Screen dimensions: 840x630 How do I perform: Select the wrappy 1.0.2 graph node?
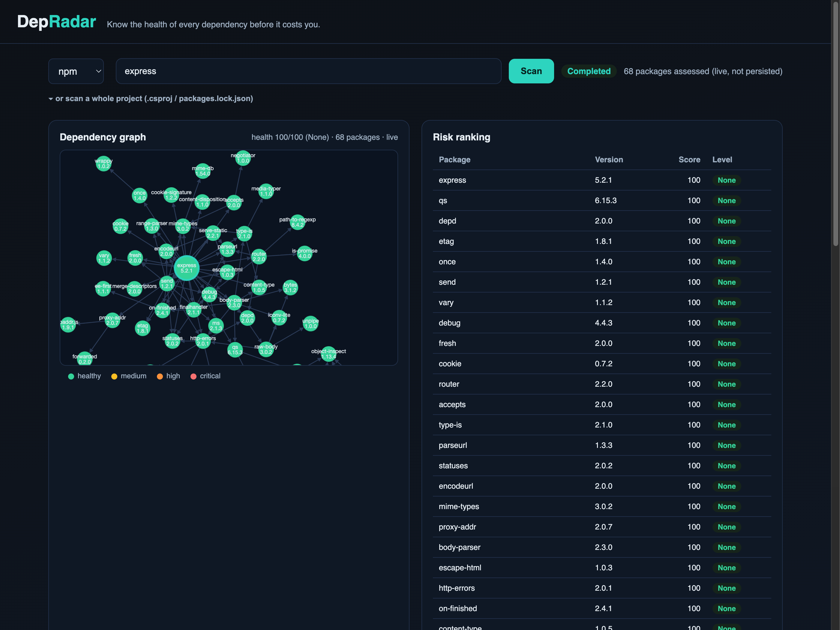tap(103, 164)
